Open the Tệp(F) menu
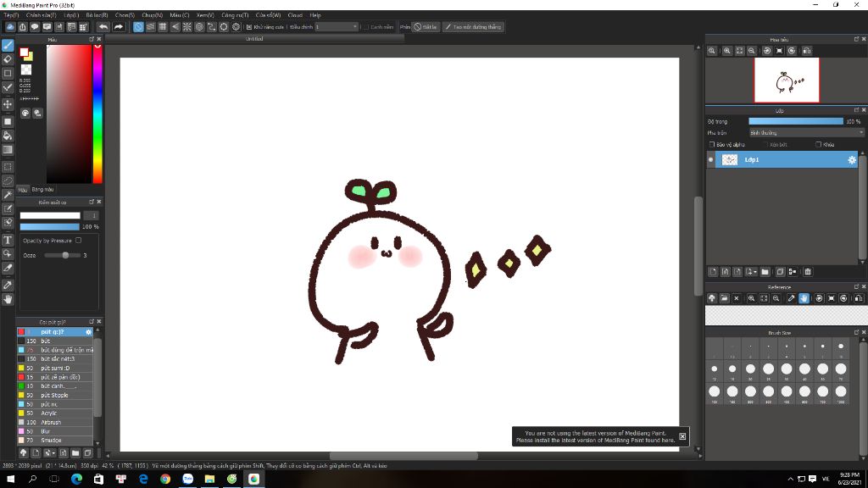Viewport: 868px width, 488px height. [x=11, y=15]
